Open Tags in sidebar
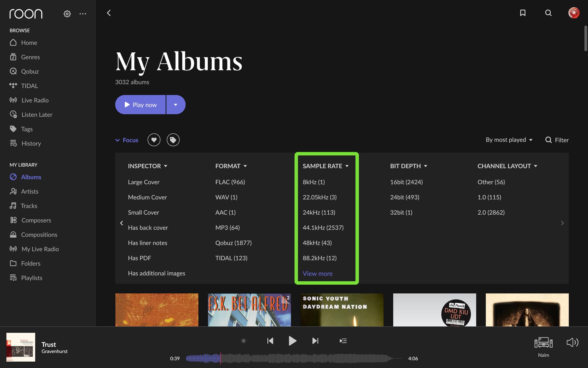 pos(21,129)
